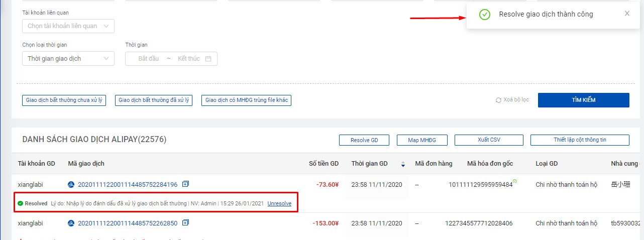Click the Resolve GD button
The height and width of the screenshot is (240, 644).
(364, 140)
